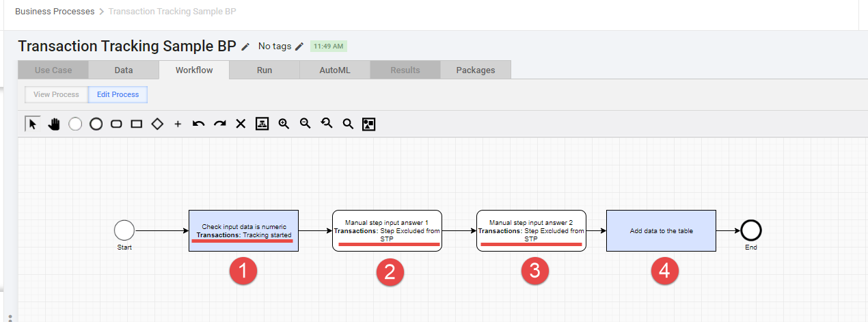The image size is (868, 322).
Task: Click the 11:49 AM timestamp badge
Action: [329, 46]
